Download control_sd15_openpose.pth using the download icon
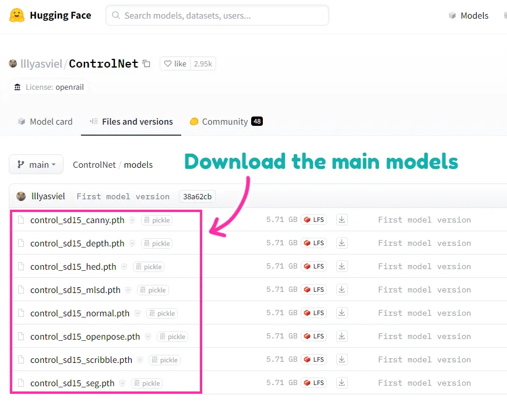Image resolution: width=507 pixels, height=420 pixels. [341, 336]
